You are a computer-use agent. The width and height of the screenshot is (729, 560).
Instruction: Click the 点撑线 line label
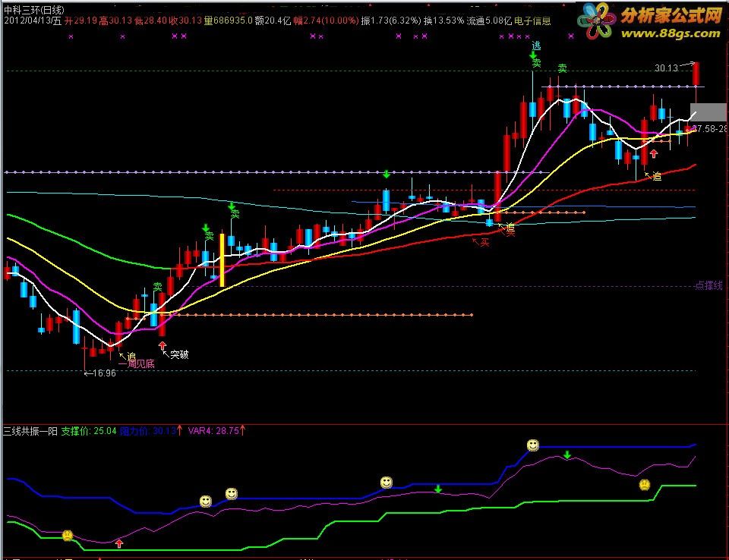709,285
